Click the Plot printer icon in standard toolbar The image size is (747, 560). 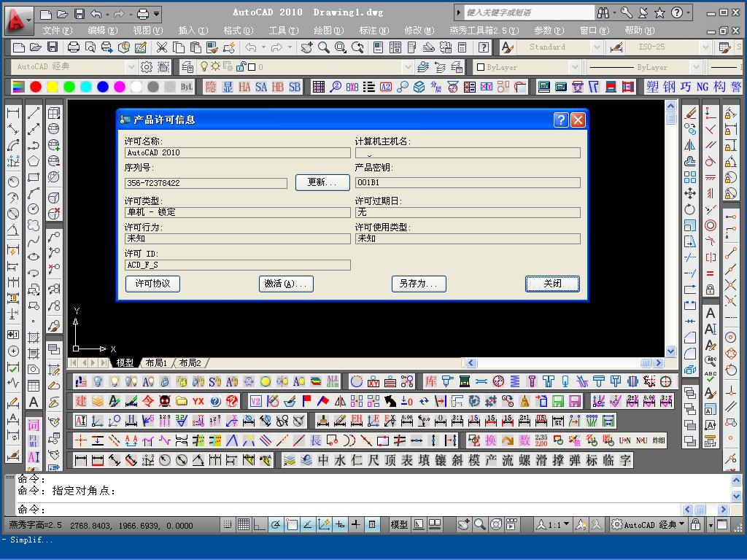tap(74, 47)
